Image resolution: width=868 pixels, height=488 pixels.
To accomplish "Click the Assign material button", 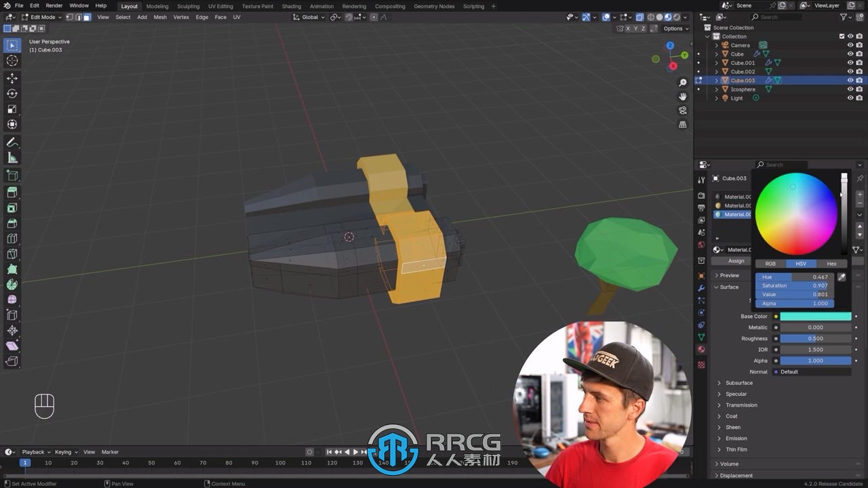I will point(736,261).
